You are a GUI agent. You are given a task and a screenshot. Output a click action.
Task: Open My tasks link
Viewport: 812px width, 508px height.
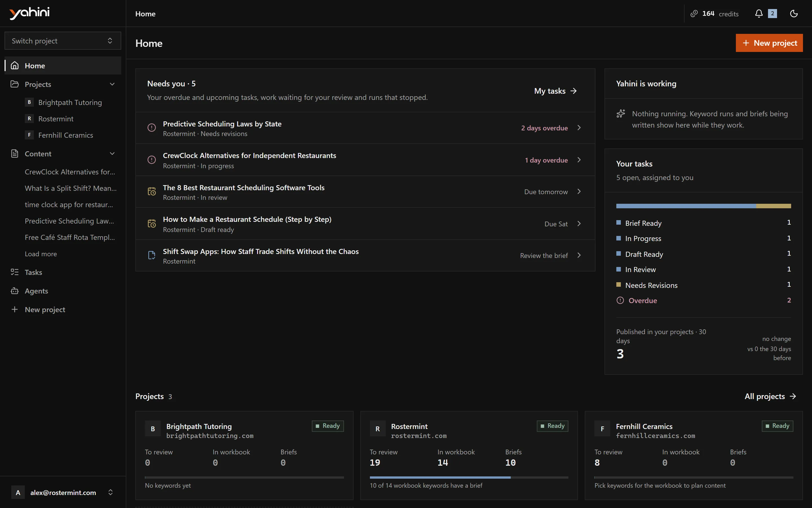point(555,91)
